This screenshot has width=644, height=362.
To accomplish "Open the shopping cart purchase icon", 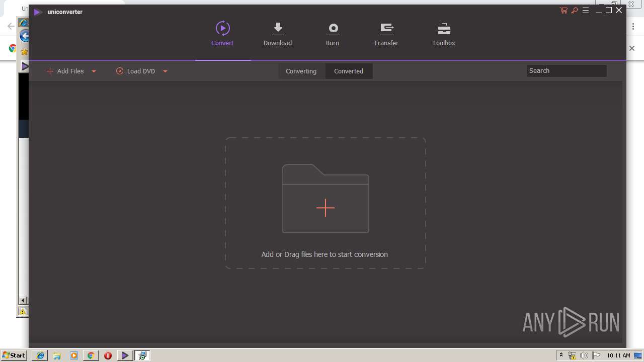I will [563, 11].
